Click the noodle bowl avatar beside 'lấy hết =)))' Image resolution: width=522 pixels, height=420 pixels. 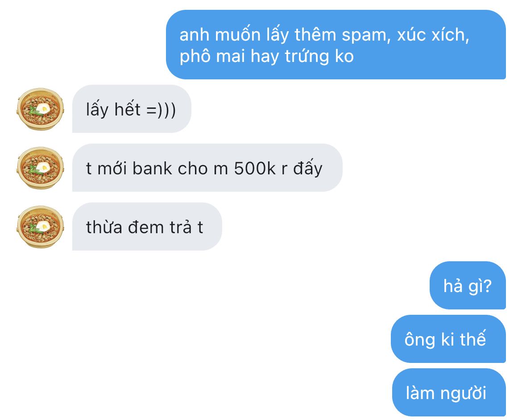pyautogui.click(x=40, y=109)
